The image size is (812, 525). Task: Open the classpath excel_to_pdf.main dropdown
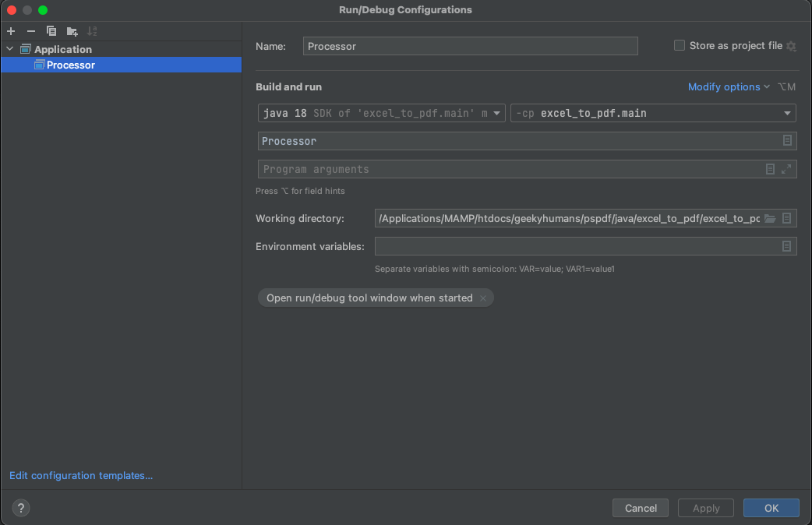click(786, 113)
